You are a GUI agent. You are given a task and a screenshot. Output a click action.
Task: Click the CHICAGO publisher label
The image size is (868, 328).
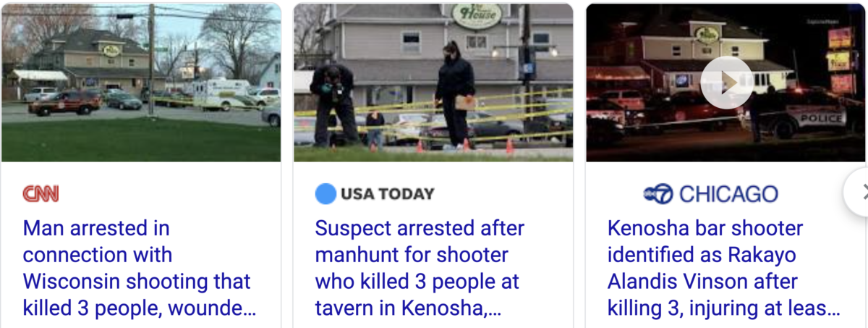point(729,194)
